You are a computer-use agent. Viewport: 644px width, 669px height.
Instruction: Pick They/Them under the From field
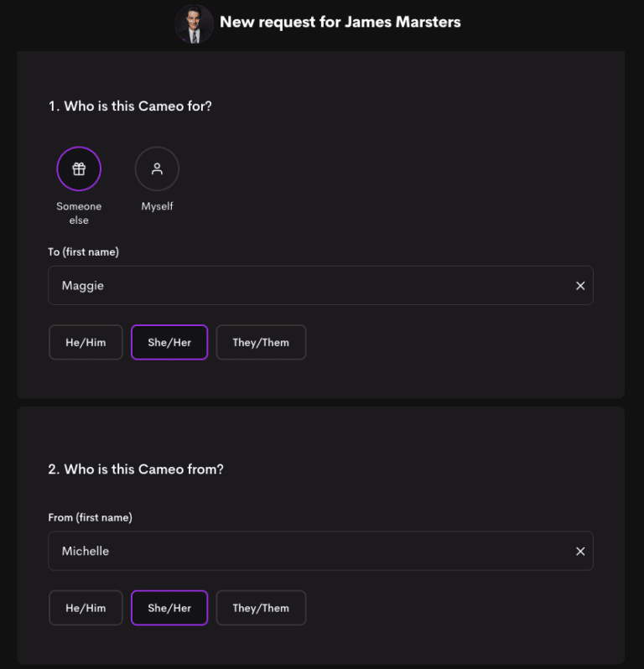pos(261,609)
